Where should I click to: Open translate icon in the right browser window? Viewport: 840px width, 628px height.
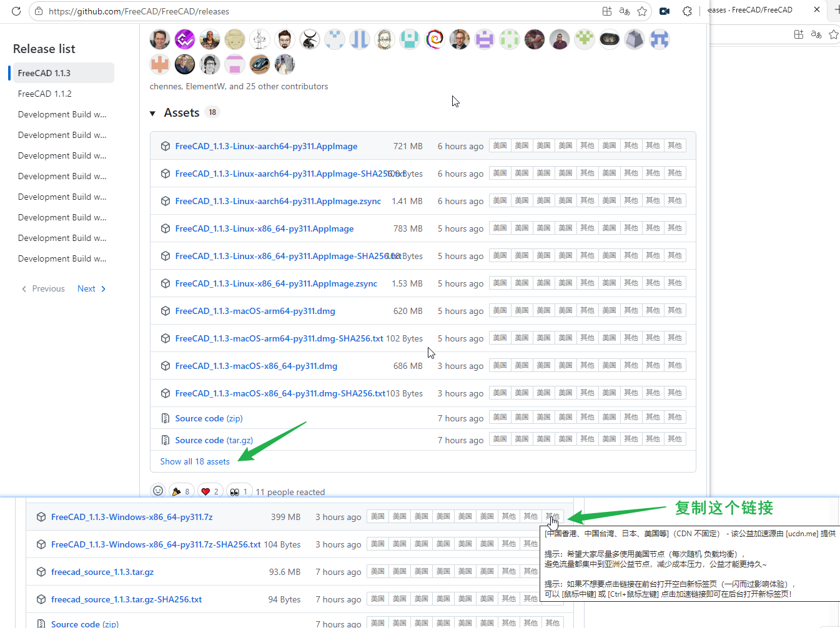tap(816, 34)
